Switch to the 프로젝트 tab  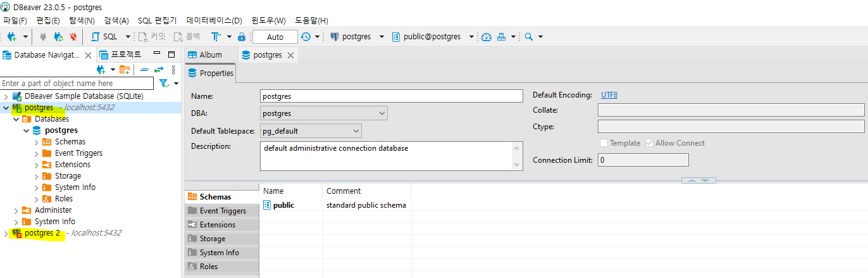pyautogui.click(x=120, y=54)
